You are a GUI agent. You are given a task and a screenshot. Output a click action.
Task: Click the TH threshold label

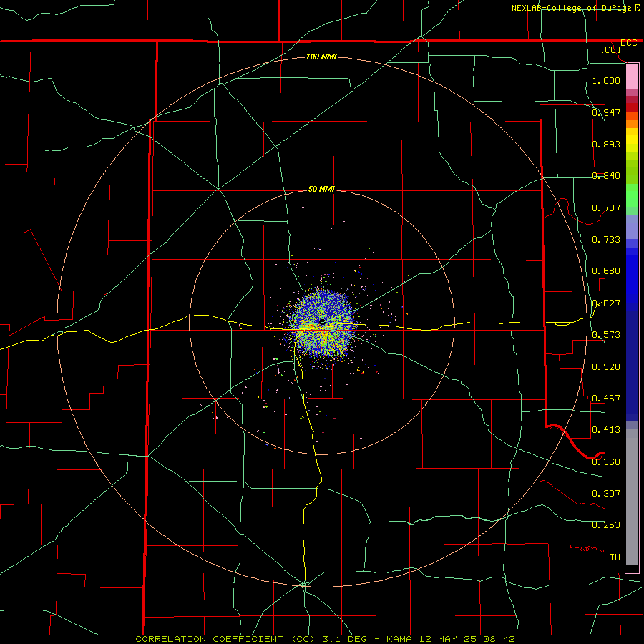coord(615,557)
